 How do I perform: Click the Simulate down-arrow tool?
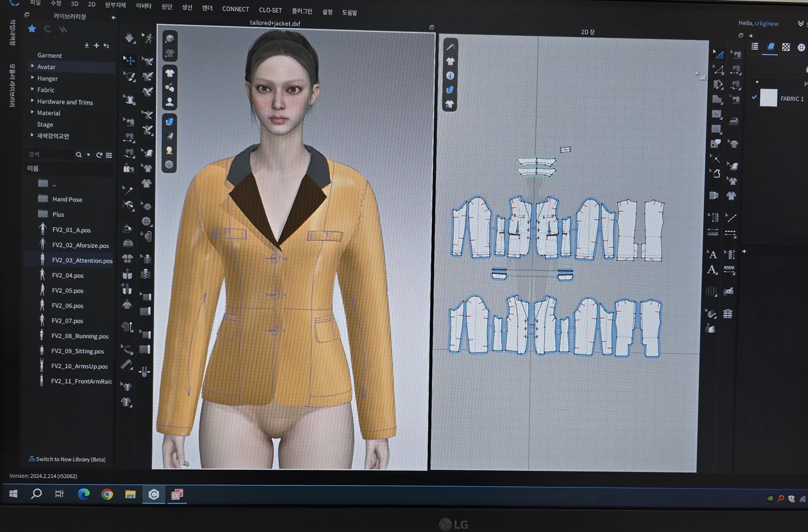coord(130,38)
